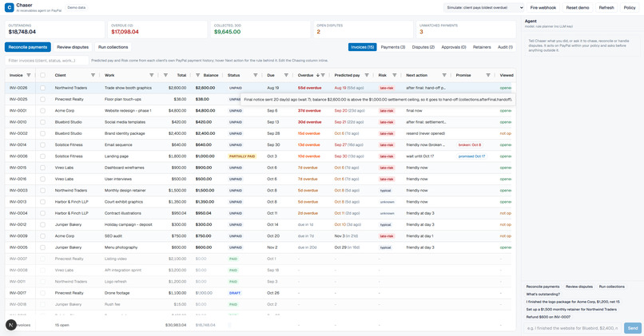Viewport: 644px width, 336px height.
Task: Open the Invoice column filter icon
Action: tap(28, 75)
